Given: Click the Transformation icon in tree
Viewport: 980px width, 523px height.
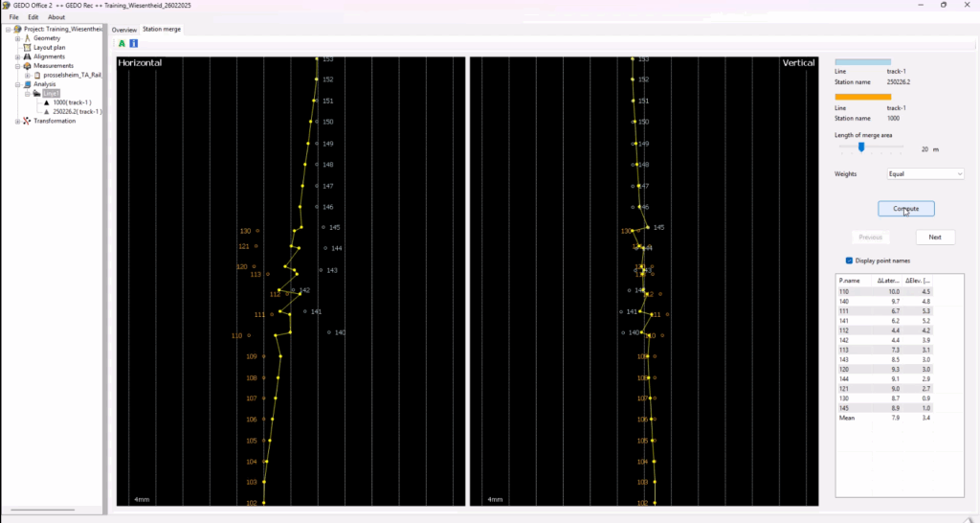Looking at the screenshot, I should coord(27,122).
